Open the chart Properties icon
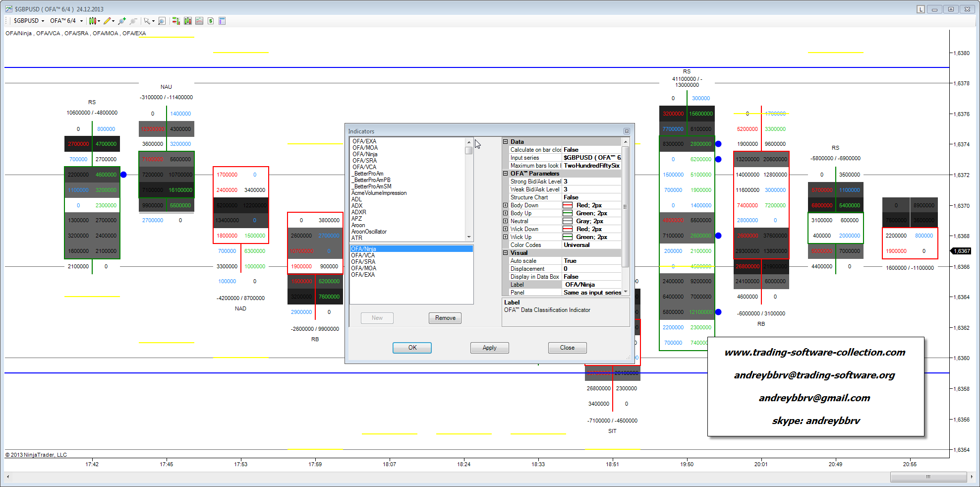This screenshot has width=980, height=487. 222,21
